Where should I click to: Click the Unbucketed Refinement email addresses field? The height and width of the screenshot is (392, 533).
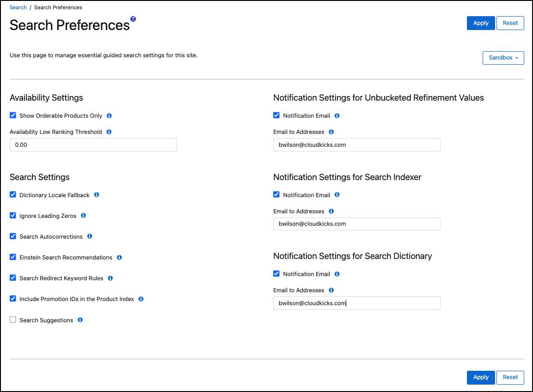[356, 145]
